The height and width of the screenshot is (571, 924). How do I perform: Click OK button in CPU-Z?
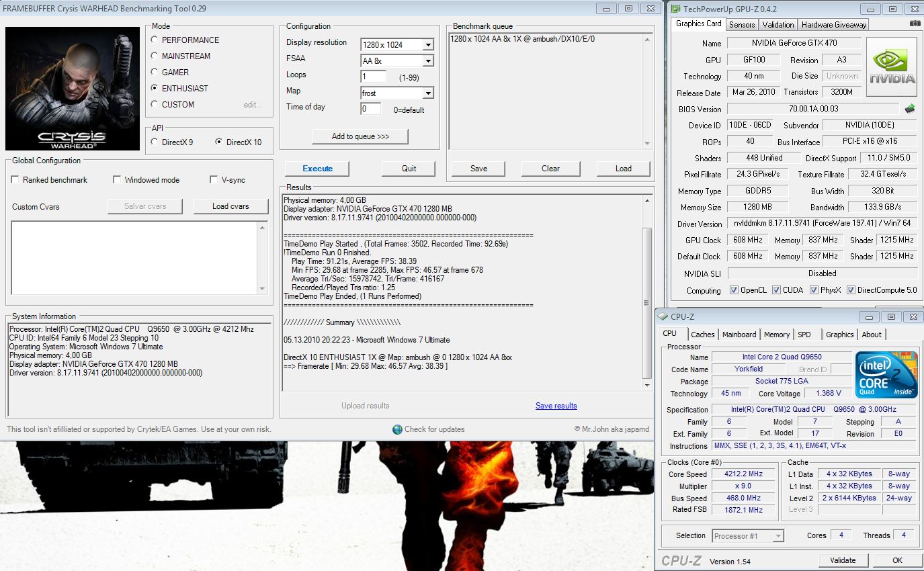click(x=897, y=560)
